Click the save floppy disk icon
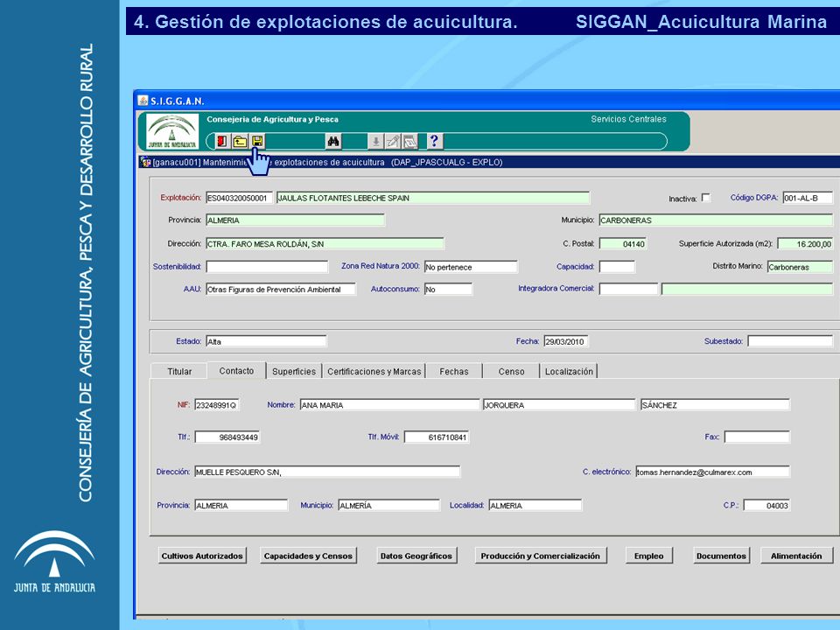This screenshot has width=840, height=630. pos(257,142)
